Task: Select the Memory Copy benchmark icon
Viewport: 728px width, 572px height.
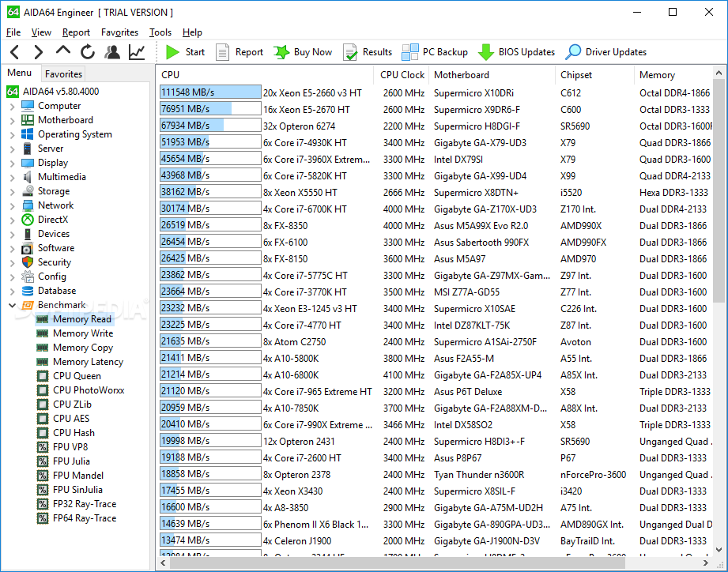Action: [42, 348]
